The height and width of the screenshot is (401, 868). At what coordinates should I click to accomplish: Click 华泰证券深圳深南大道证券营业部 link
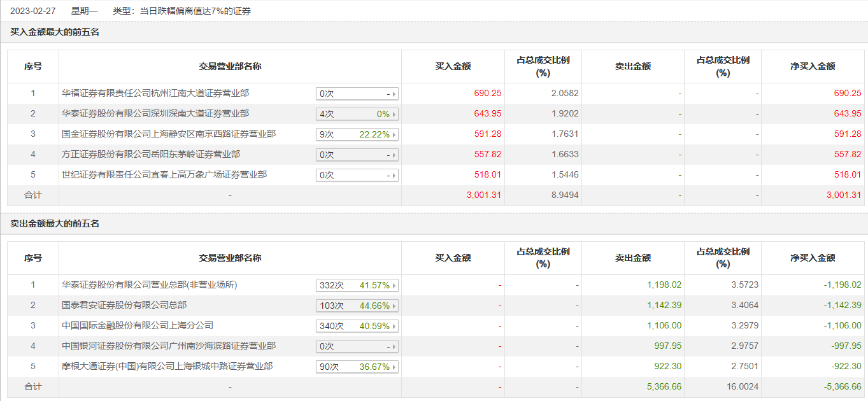pos(155,113)
